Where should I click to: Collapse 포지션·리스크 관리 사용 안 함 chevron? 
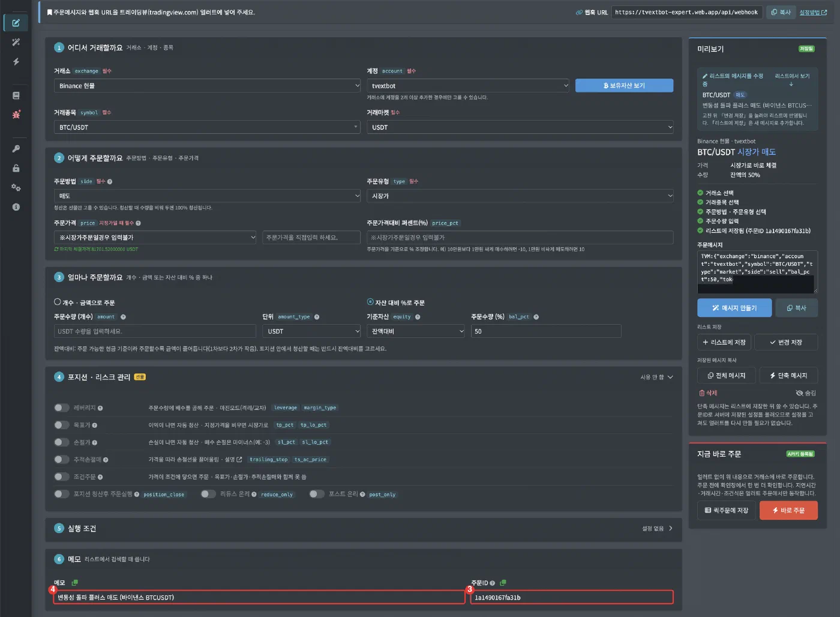click(670, 378)
